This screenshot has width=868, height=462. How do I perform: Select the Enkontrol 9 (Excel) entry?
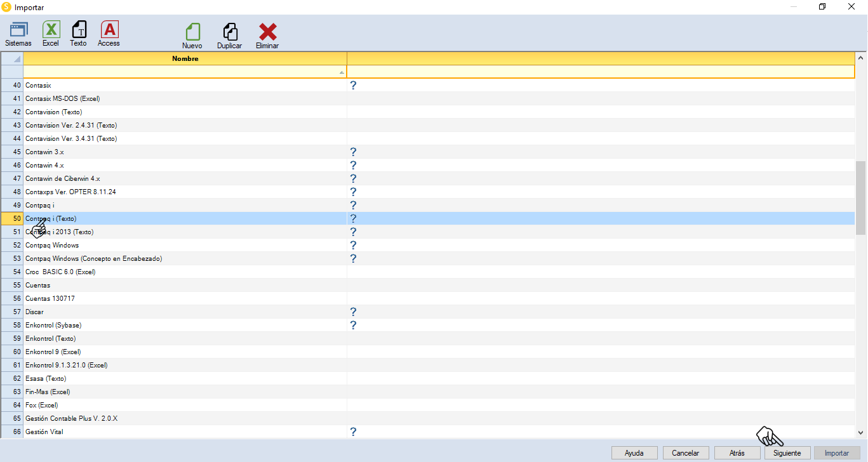[53, 352]
